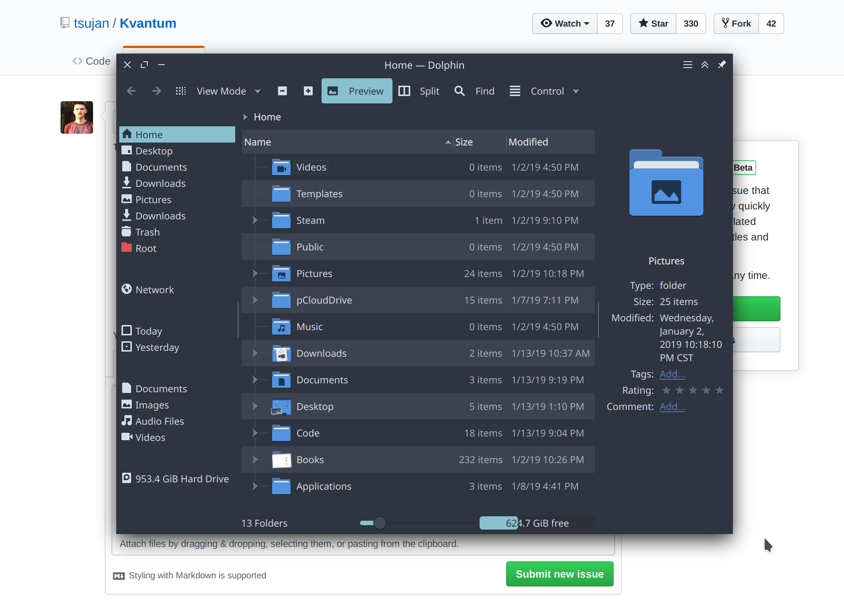
Task: Toggle Split view
Action: pyautogui.click(x=419, y=90)
